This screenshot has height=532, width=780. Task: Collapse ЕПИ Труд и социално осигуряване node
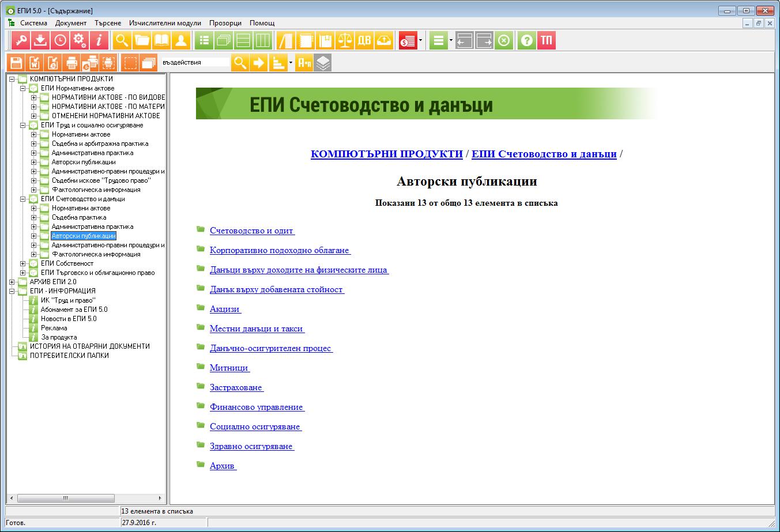click(22, 125)
